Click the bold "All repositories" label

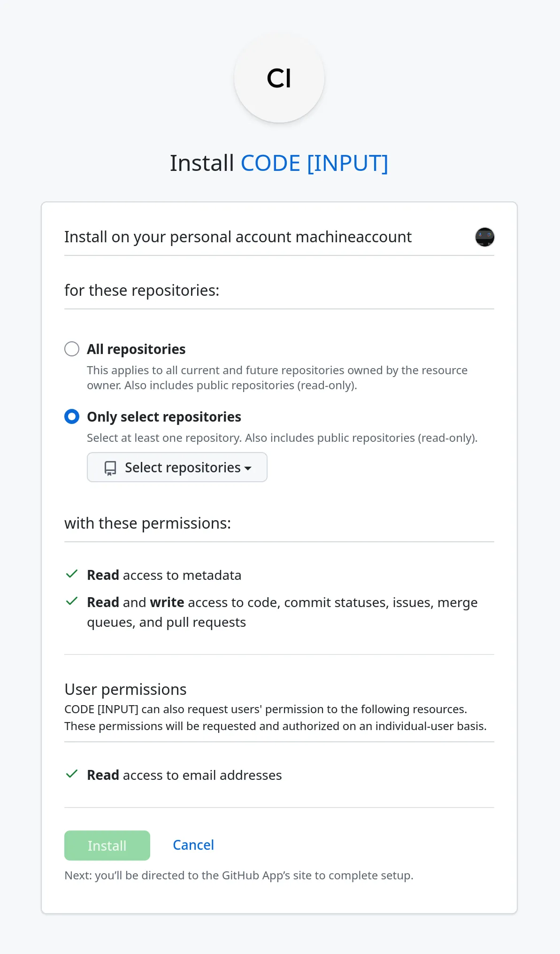coord(136,349)
